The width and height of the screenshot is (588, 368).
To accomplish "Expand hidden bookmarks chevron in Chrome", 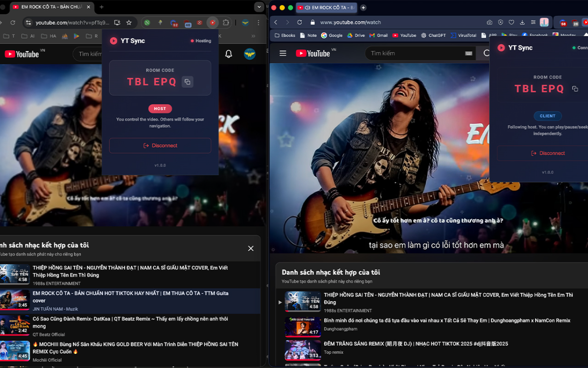I will pyautogui.click(x=253, y=36).
